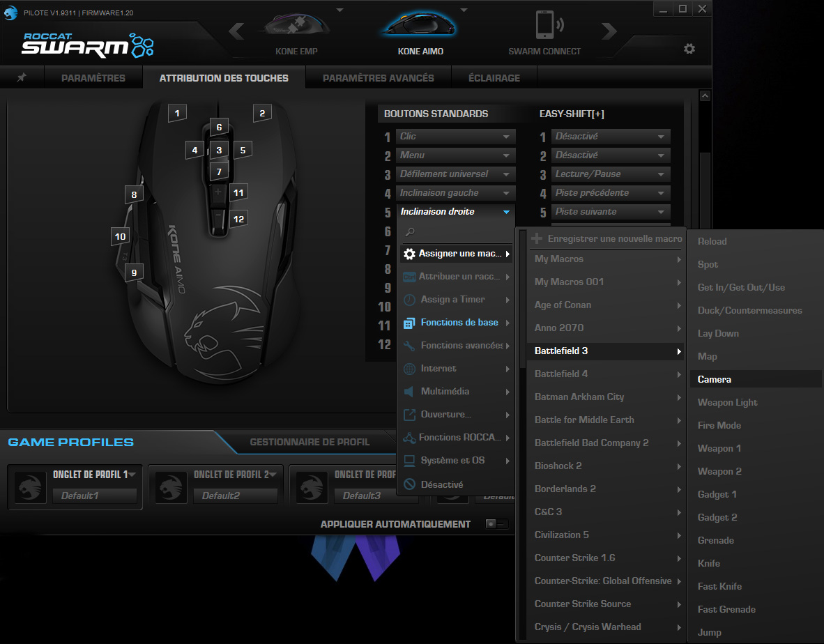The width and height of the screenshot is (824, 644).
Task: Open the Easy-Shift Piste précédente dropdown
Action: coord(611,193)
